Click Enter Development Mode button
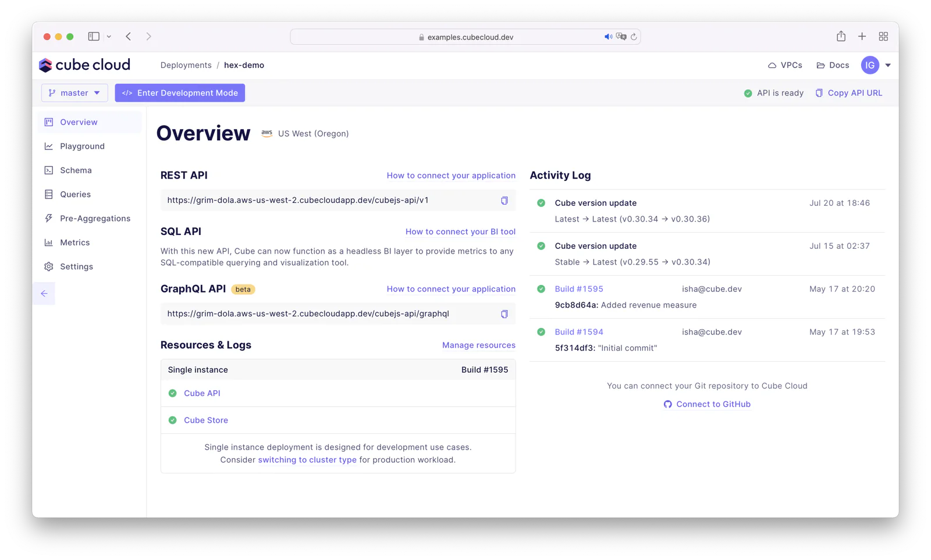 pos(180,93)
